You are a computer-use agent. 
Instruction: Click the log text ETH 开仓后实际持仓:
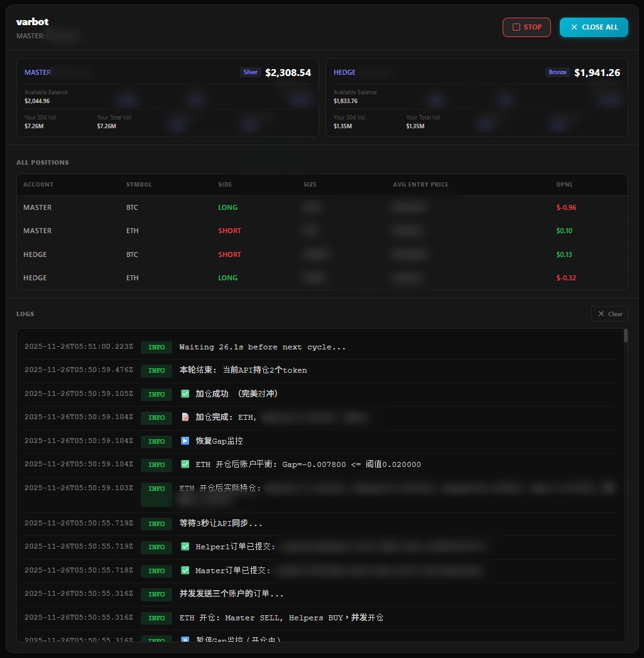pyautogui.click(x=221, y=488)
